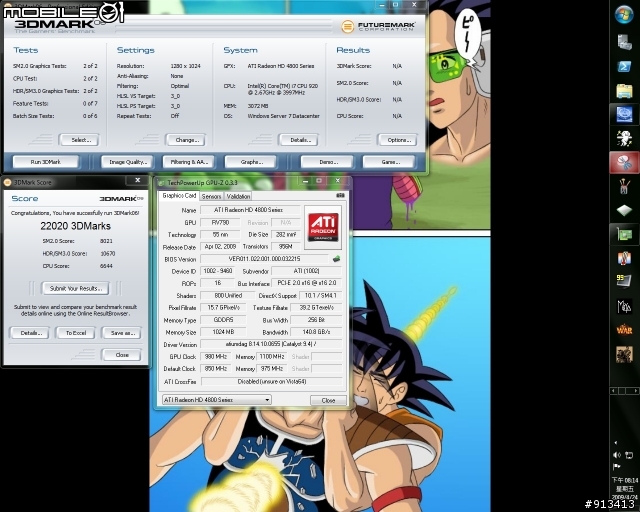Click the GPU Clock 980 MHz field

click(216, 356)
